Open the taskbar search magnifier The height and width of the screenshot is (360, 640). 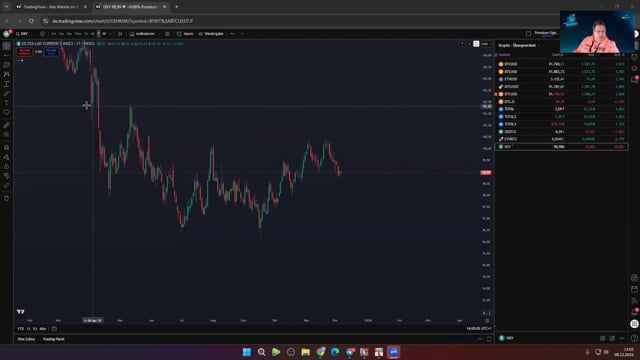(x=261, y=352)
